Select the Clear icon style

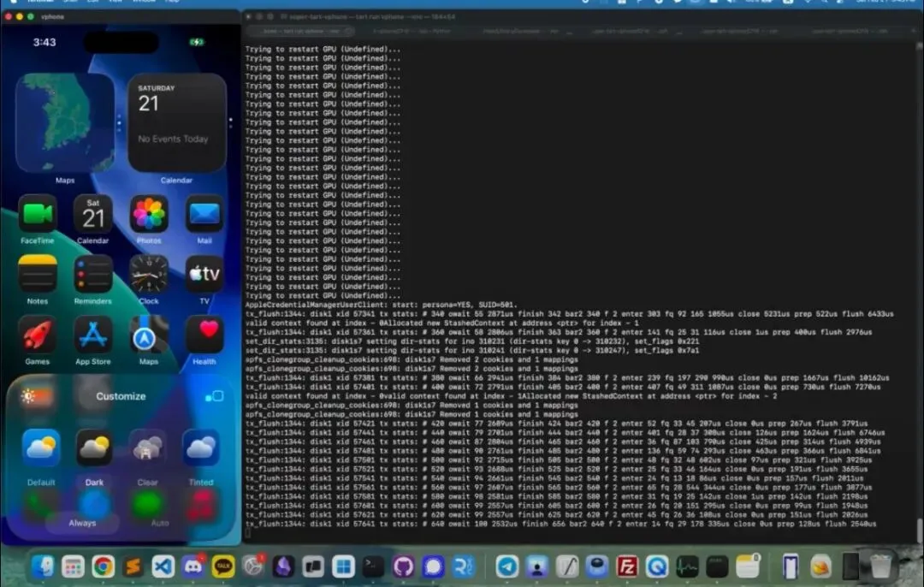147,448
